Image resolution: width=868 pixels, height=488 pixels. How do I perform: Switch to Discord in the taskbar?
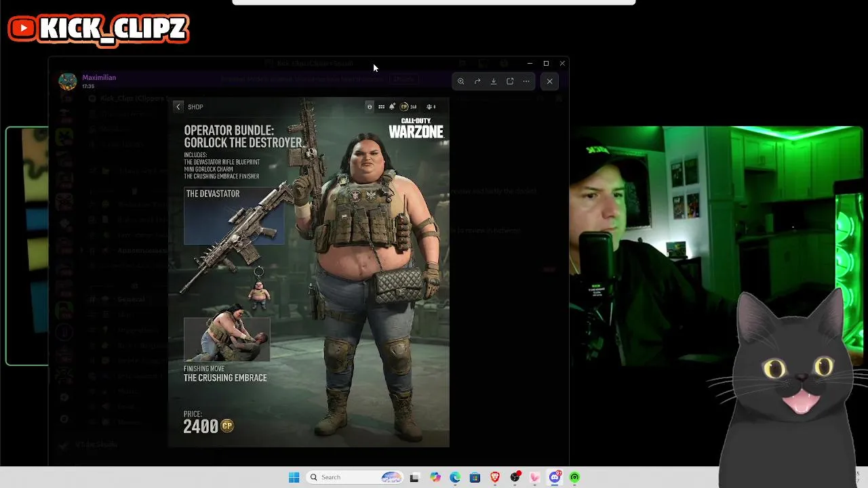pyautogui.click(x=555, y=477)
